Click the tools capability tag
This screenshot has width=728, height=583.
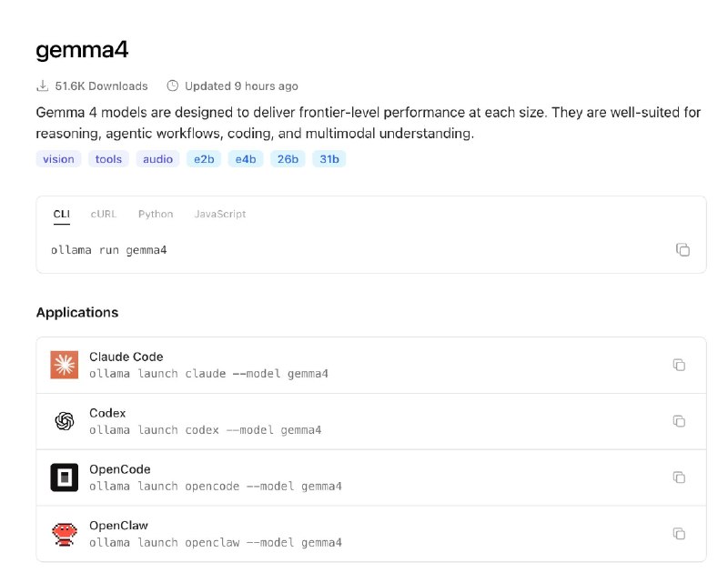[x=107, y=158]
